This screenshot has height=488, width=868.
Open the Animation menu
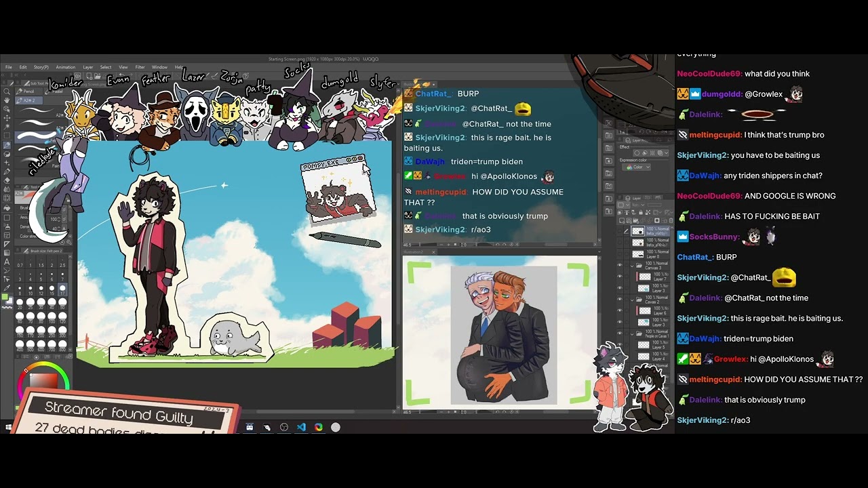(66, 67)
